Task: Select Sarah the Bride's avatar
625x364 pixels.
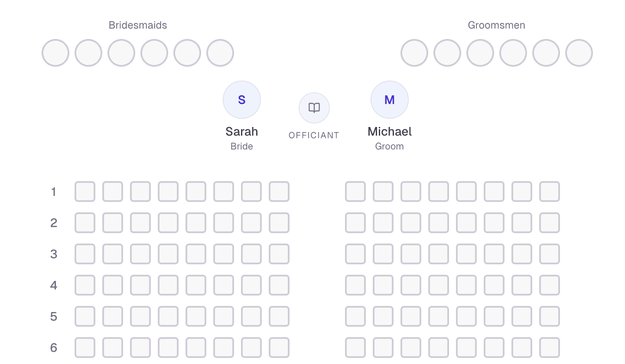Action: (241, 99)
